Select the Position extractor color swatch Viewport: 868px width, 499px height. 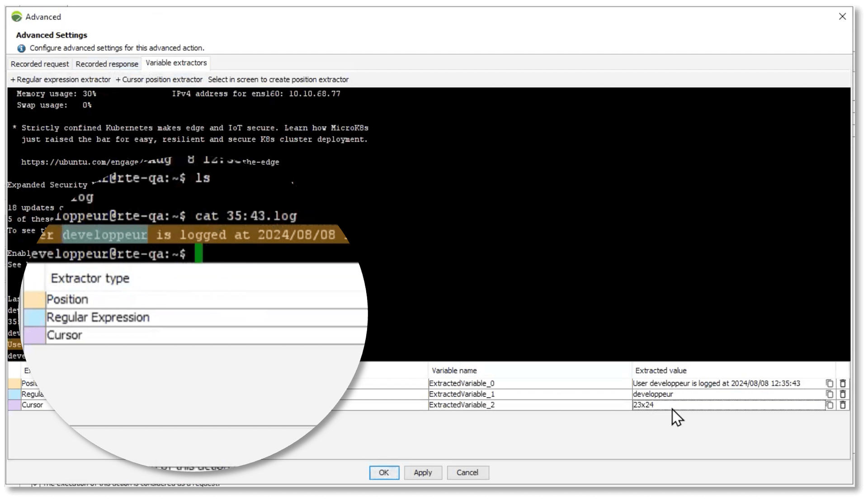click(x=34, y=299)
